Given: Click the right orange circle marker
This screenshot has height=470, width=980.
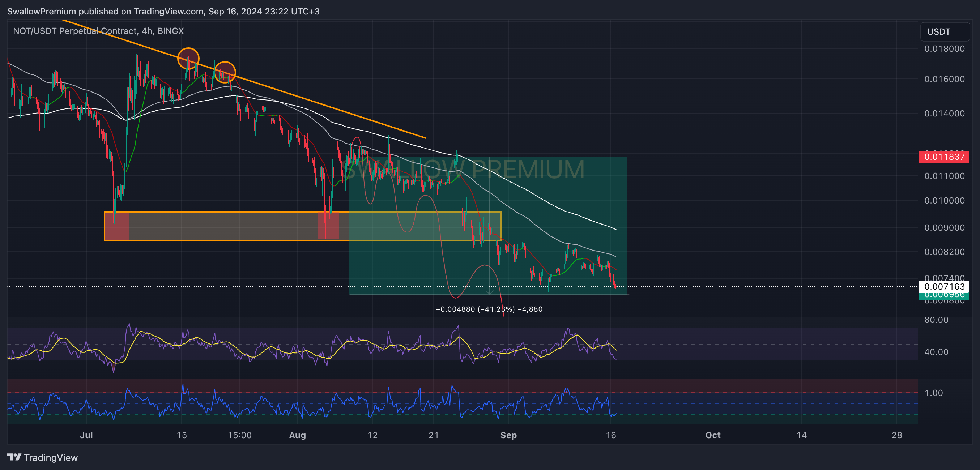Looking at the screenshot, I should [225, 72].
